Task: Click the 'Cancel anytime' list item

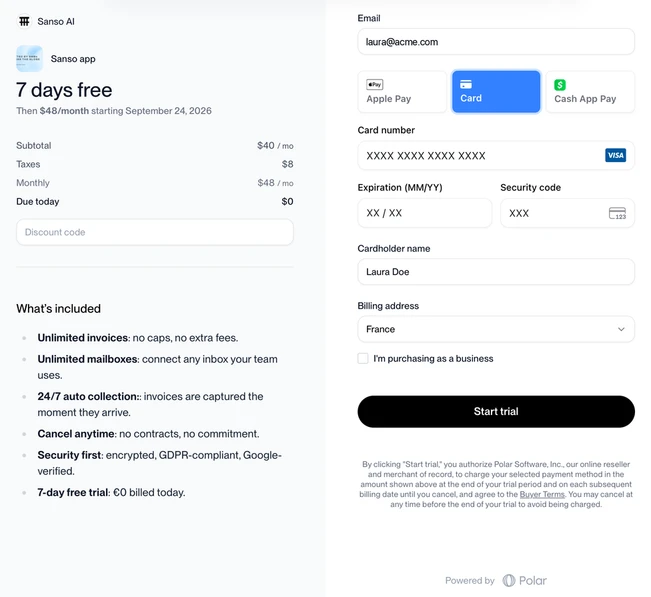Action: point(148,434)
